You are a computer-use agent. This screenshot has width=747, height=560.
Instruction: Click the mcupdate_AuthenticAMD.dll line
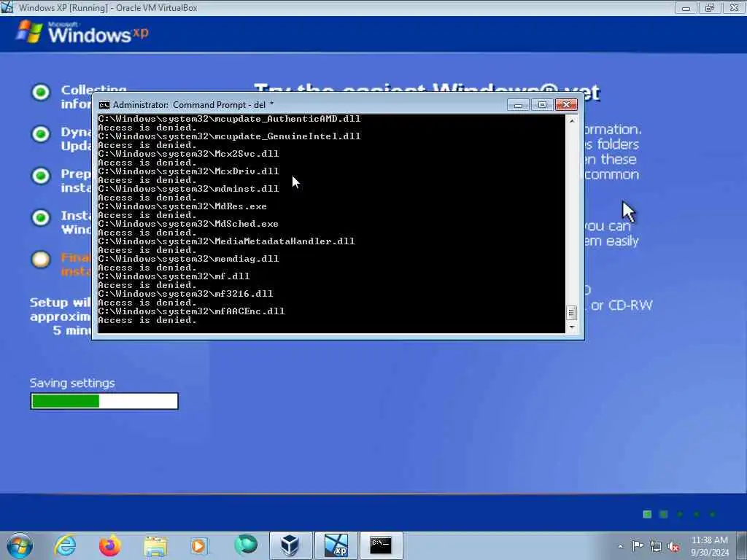coord(229,119)
